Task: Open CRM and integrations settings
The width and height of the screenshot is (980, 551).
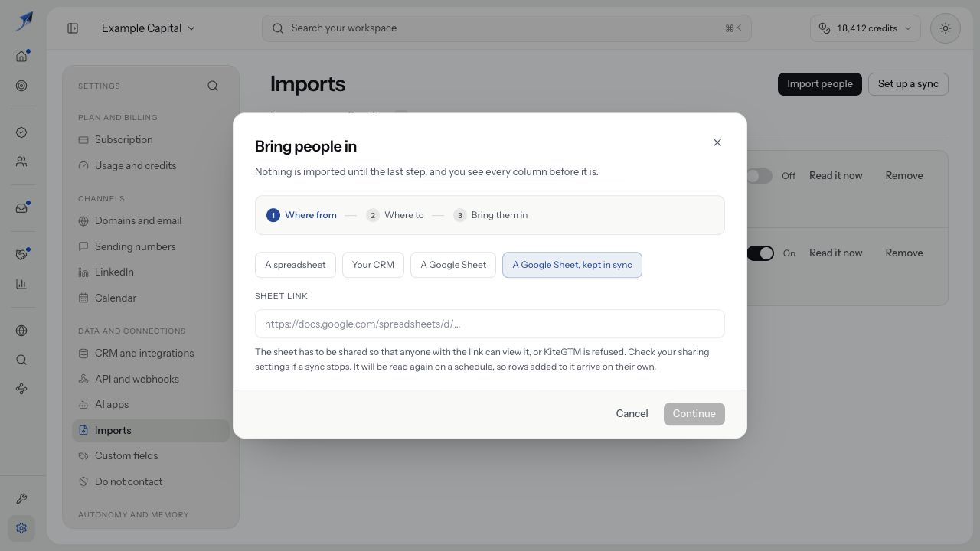Action: [151, 354]
